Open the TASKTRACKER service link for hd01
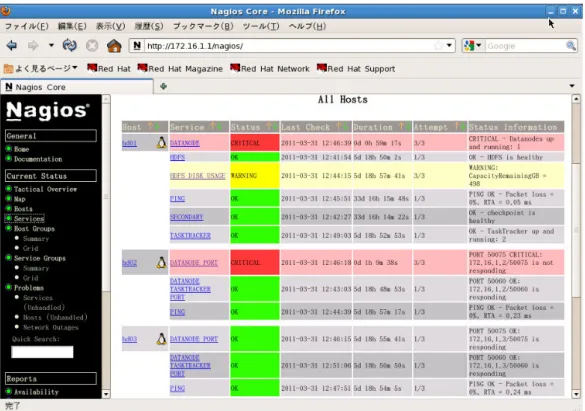The width and height of the screenshot is (585, 411). pos(190,235)
